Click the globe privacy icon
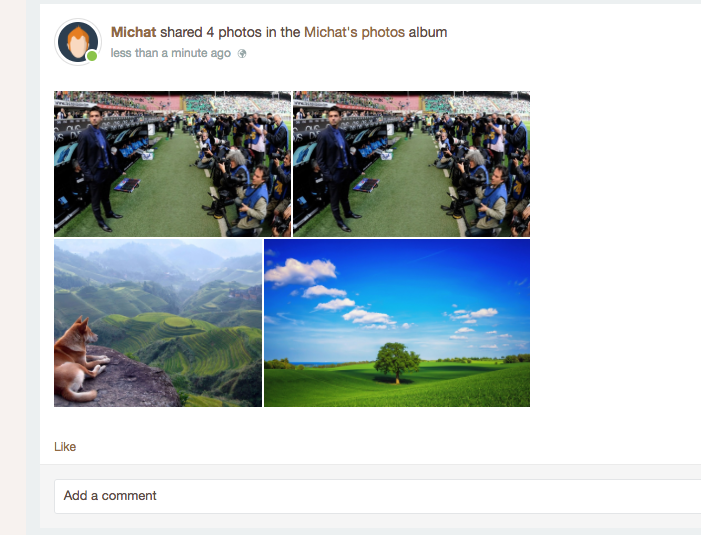Screen dimensions: 701x535 point(242,54)
